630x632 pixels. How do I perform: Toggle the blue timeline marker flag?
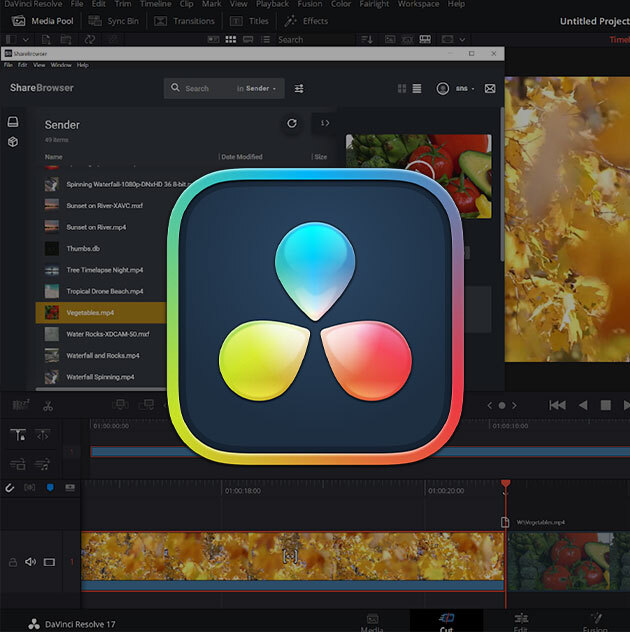coord(50,488)
